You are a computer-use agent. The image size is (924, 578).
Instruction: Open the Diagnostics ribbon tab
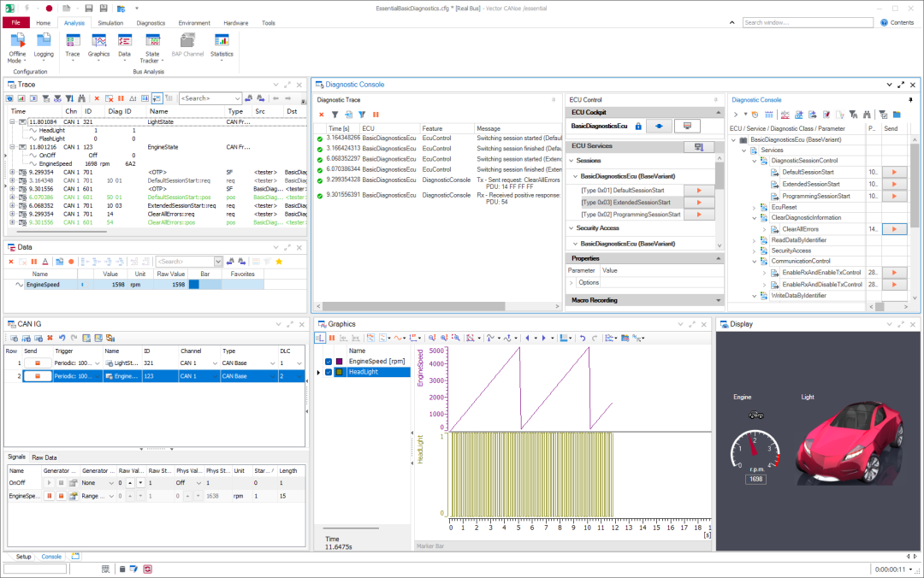coord(151,23)
